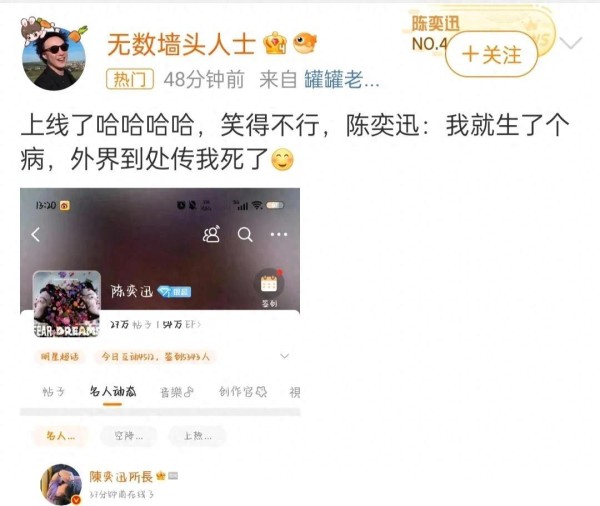Viewport: 600px width, 506px height.
Task: Switch to the 音樂 tab
Action: (x=176, y=392)
